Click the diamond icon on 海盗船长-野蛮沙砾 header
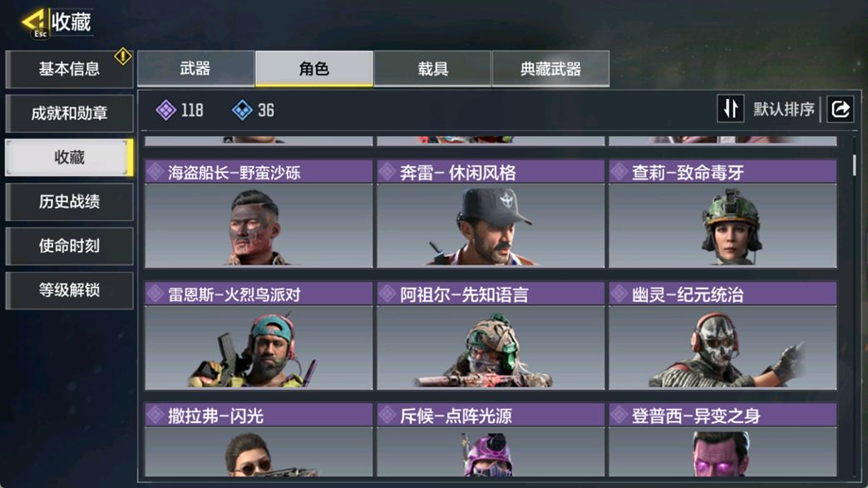Viewport: 868px width, 488px height. coord(155,171)
